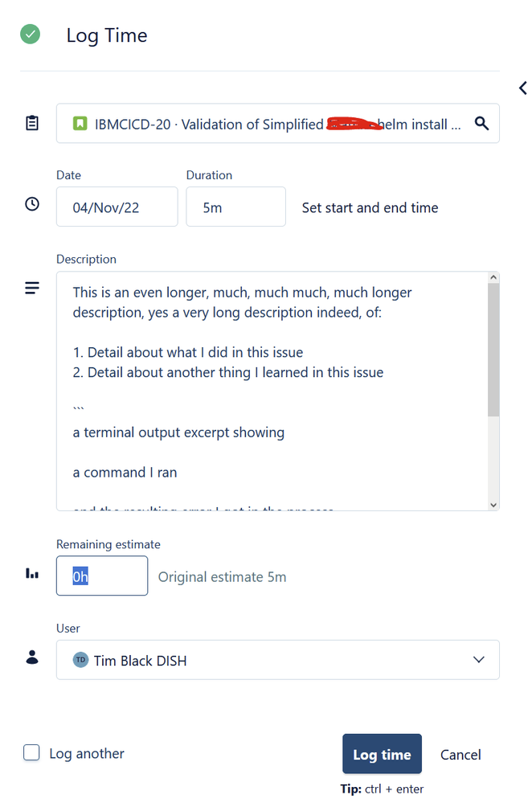This screenshot has width=532, height=803.
Task: Open the Date field showing 04/Nov/22
Action: click(x=117, y=207)
